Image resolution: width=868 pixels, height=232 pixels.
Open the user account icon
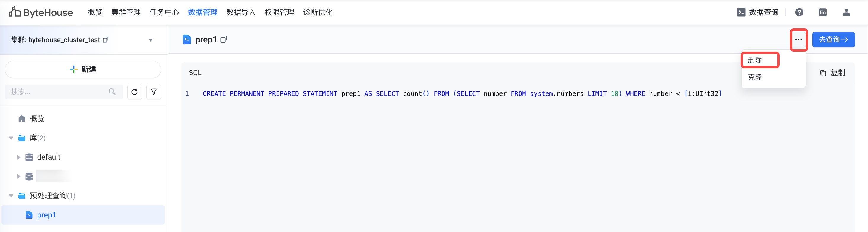(846, 12)
